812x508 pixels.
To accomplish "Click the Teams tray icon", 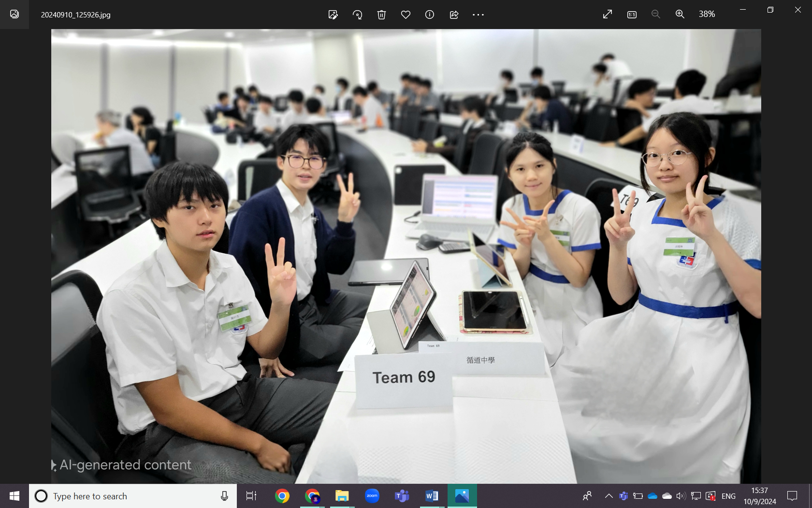I will tap(623, 496).
